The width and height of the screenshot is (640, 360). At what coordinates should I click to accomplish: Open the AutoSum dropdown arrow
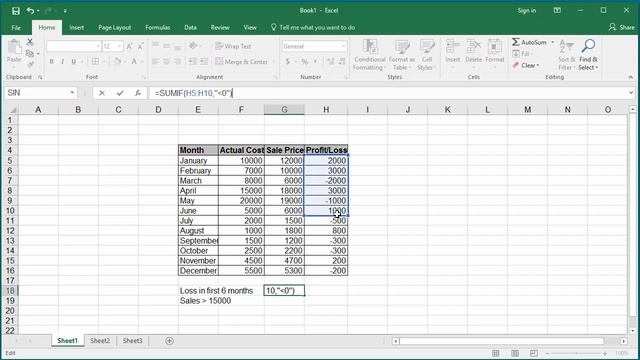point(553,42)
